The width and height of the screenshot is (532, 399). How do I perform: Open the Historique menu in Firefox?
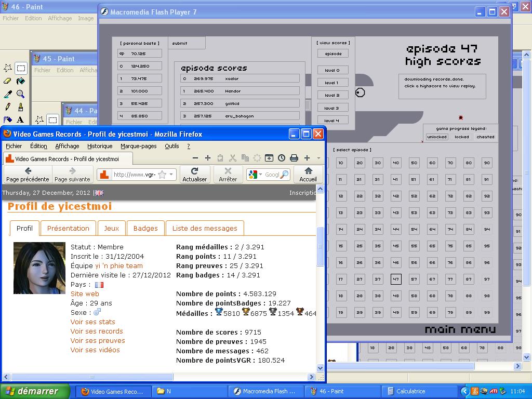tap(100, 146)
